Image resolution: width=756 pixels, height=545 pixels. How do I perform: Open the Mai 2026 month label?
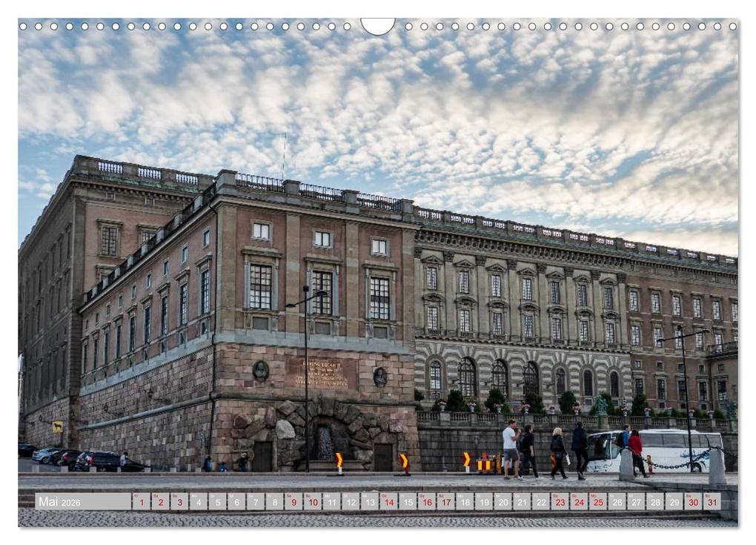[58, 501]
